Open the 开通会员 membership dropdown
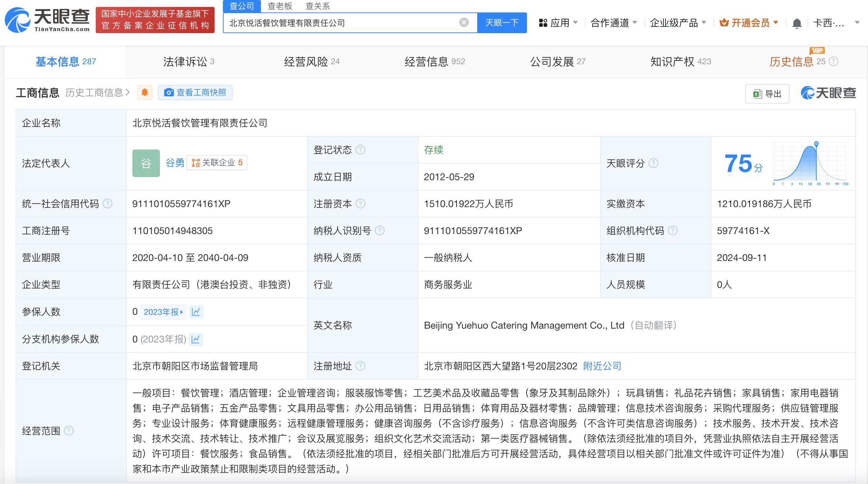868x484 pixels. tap(749, 23)
